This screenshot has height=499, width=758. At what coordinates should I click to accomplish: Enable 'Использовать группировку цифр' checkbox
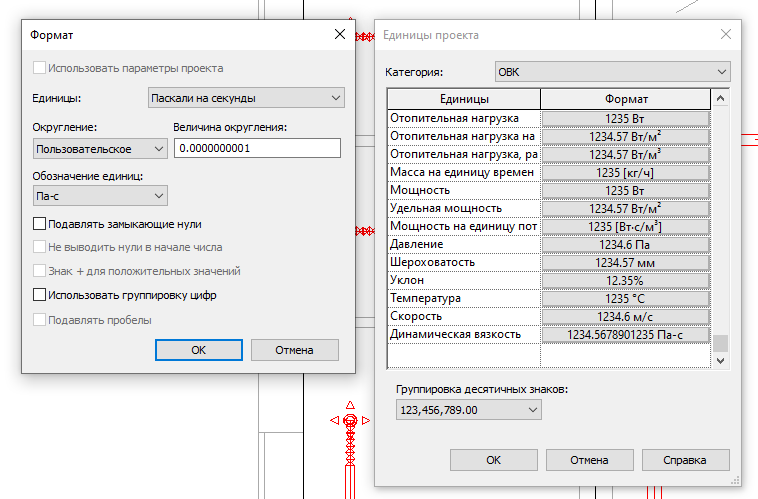click(40, 295)
